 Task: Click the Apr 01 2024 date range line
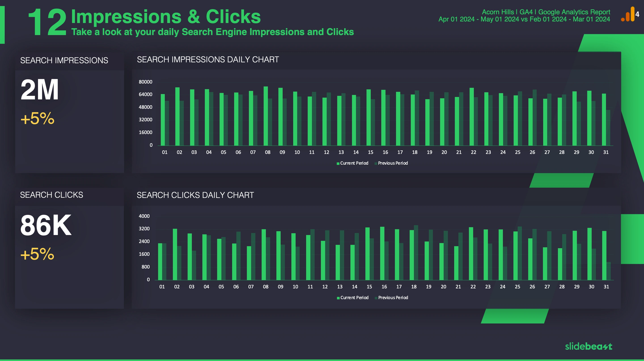point(524,19)
